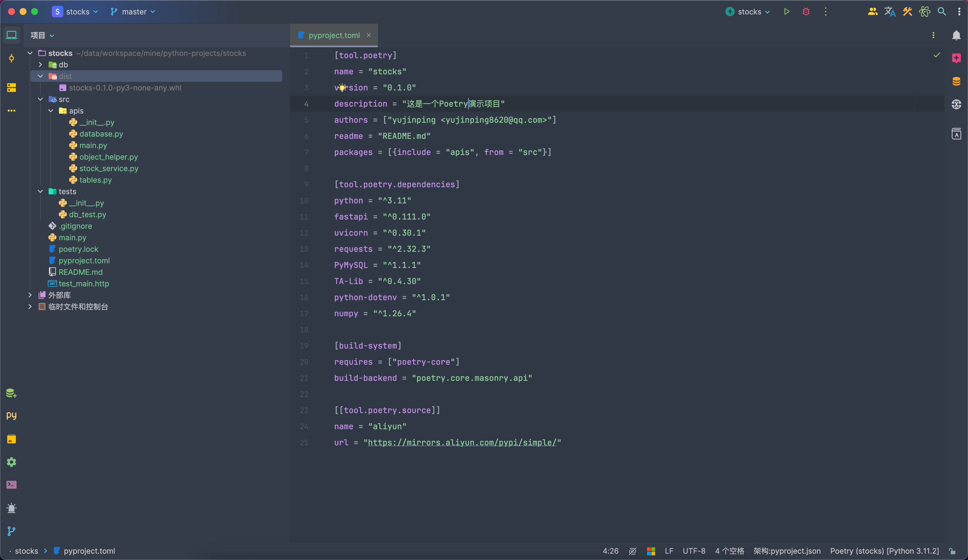Viewport: 968px width, 560px height.
Task: Click the Poetry interpreter in status bar
Action: pyautogui.click(x=884, y=551)
